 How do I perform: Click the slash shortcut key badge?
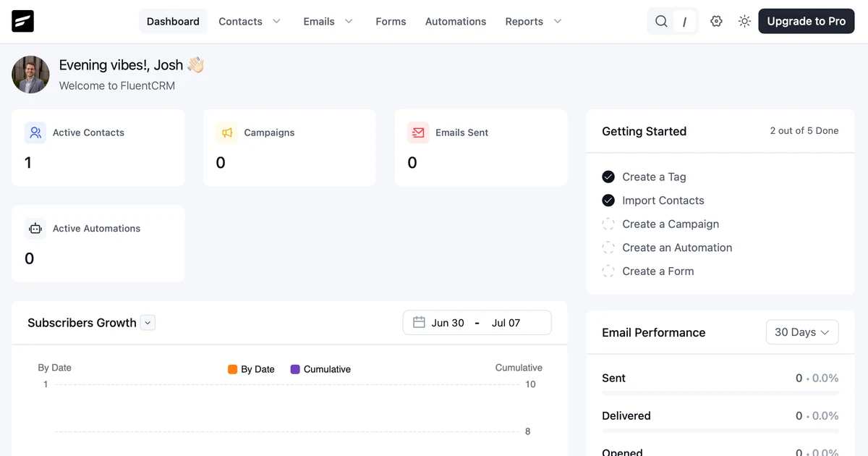684,22
